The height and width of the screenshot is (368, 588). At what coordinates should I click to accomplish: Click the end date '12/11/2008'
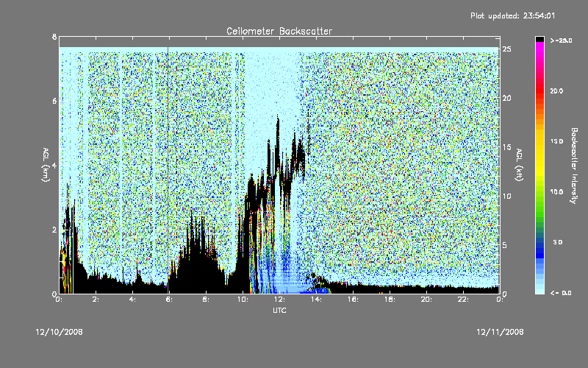[500, 332]
